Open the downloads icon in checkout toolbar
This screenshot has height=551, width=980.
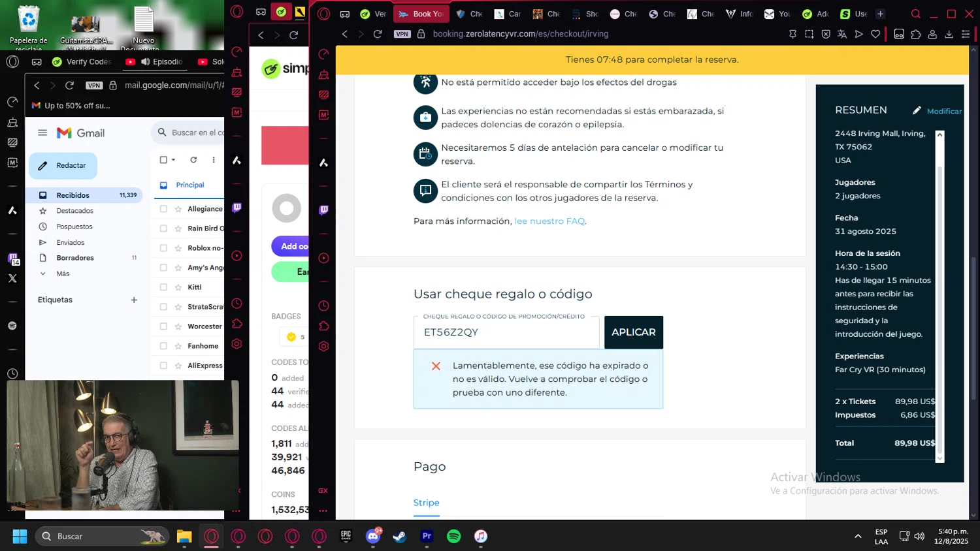click(949, 34)
